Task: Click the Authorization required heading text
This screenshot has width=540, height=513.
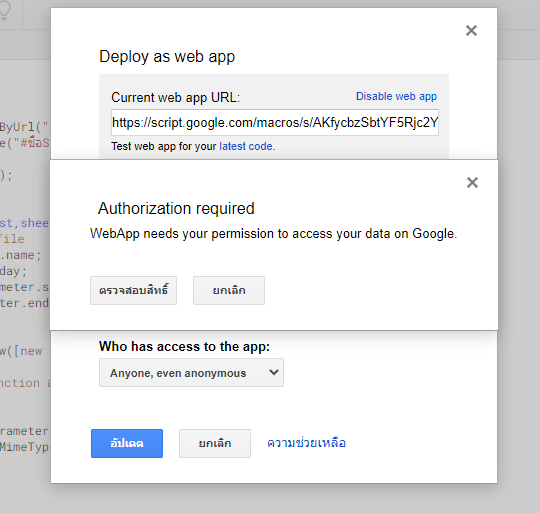Action: [x=176, y=208]
